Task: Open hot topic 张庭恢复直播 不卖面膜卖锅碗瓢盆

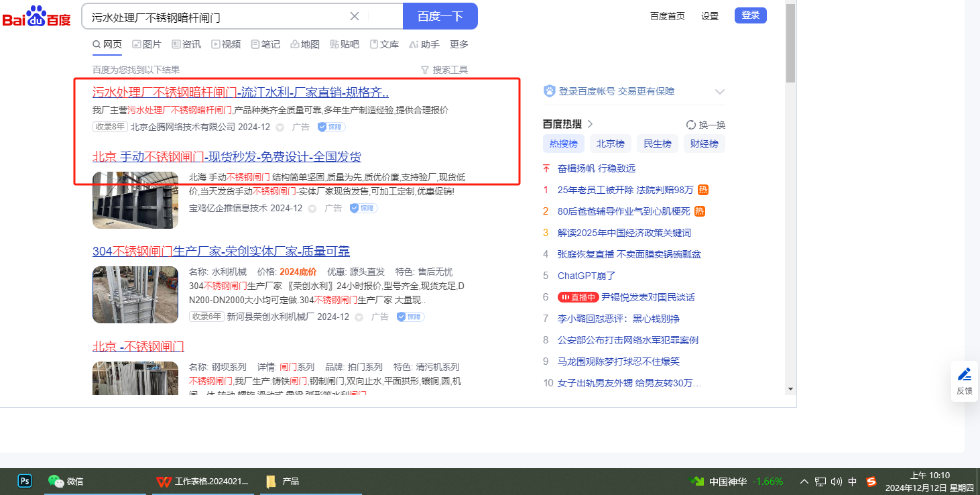Action: 629,254
